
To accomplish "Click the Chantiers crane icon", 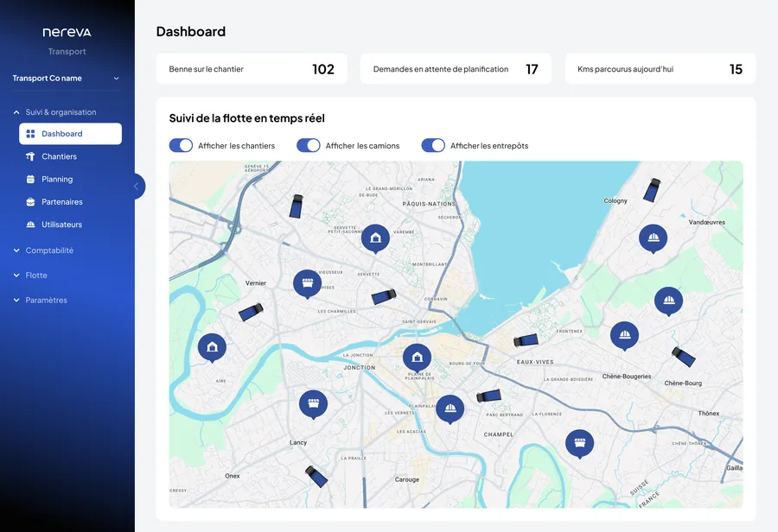I will click(x=30, y=156).
